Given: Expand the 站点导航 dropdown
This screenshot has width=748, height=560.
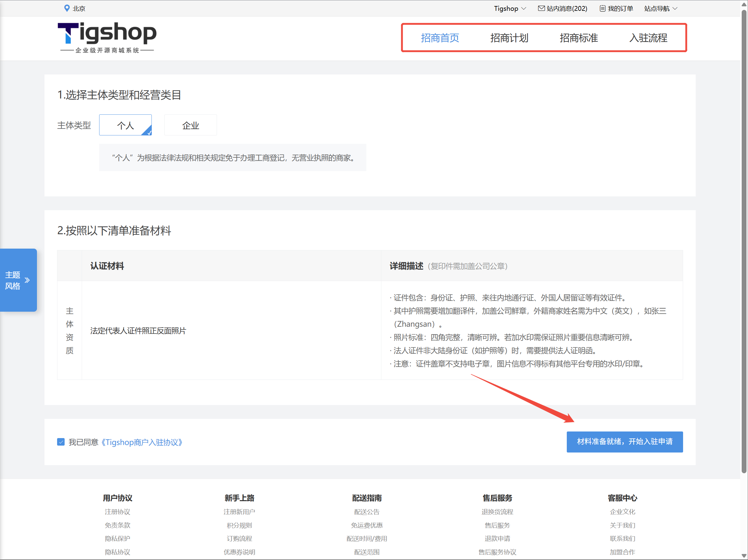Looking at the screenshot, I should 661,8.
